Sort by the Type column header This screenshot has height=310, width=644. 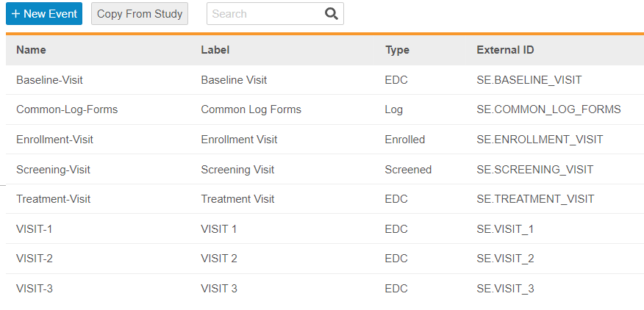pyautogui.click(x=397, y=50)
